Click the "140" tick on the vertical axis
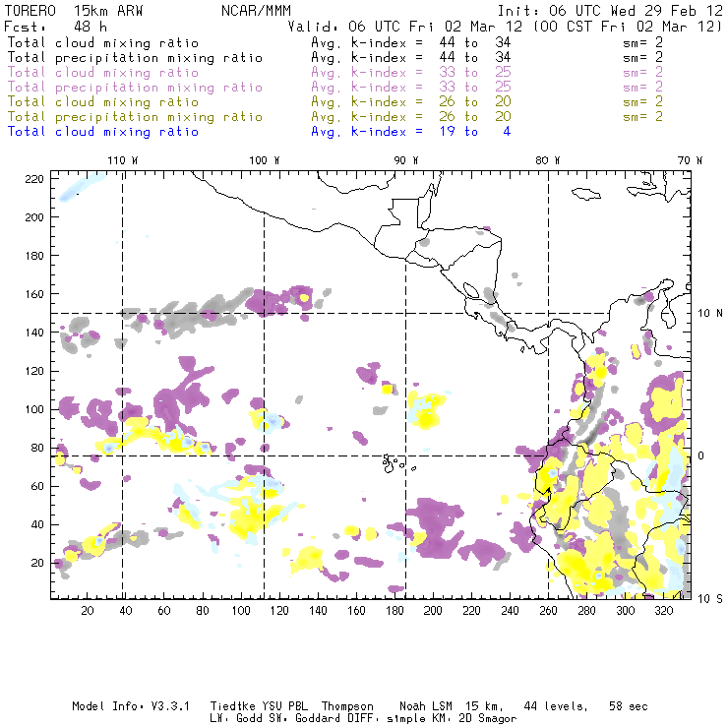The height and width of the screenshot is (728, 728). pos(34,333)
